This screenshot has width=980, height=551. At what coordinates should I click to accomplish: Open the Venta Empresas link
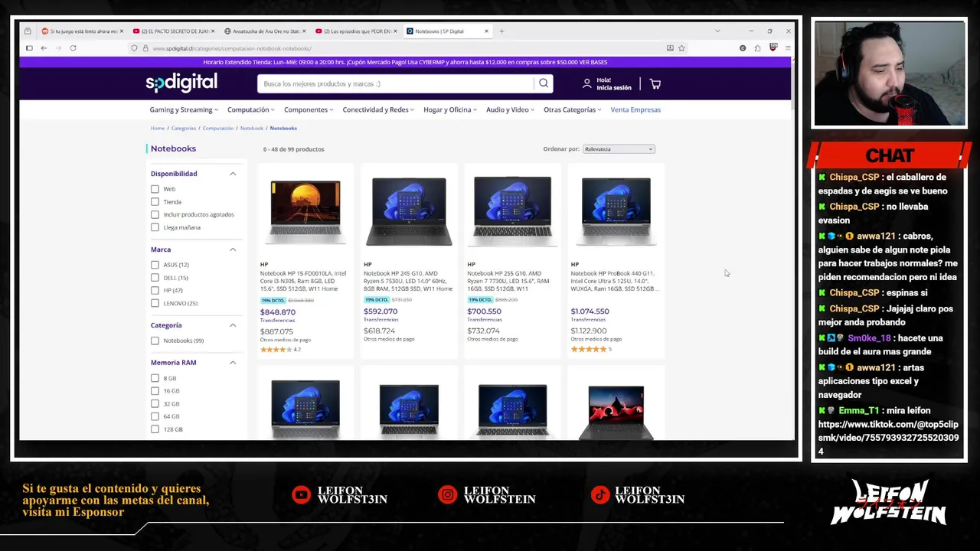[635, 109]
